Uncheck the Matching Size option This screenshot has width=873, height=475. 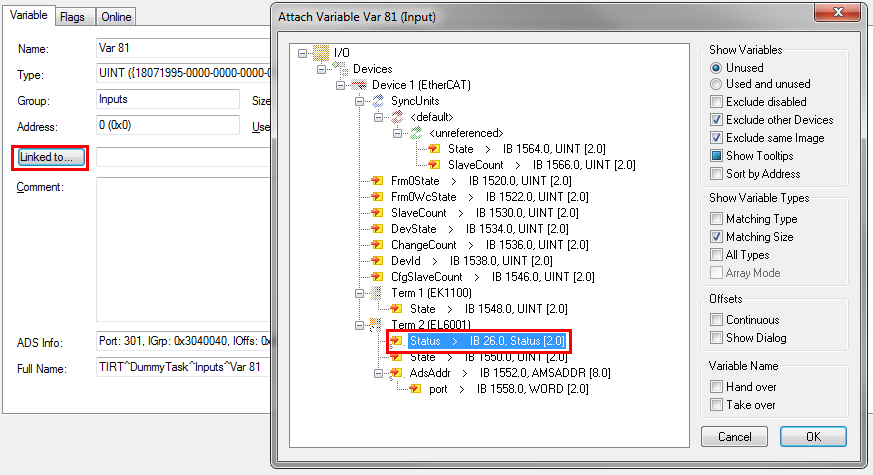[x=717, y=237]
